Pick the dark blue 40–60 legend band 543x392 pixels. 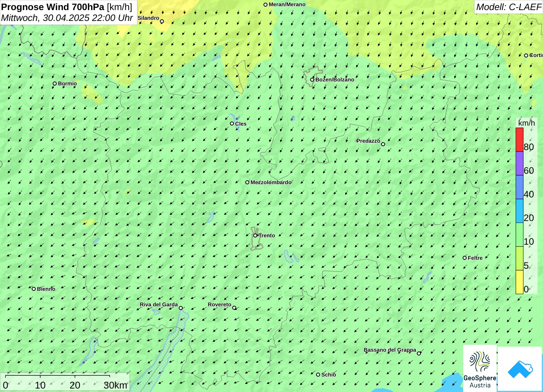(x=520, y=187)
